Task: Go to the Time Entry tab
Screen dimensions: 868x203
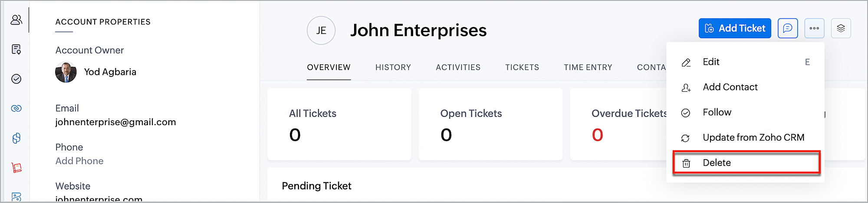Action: 588,67
